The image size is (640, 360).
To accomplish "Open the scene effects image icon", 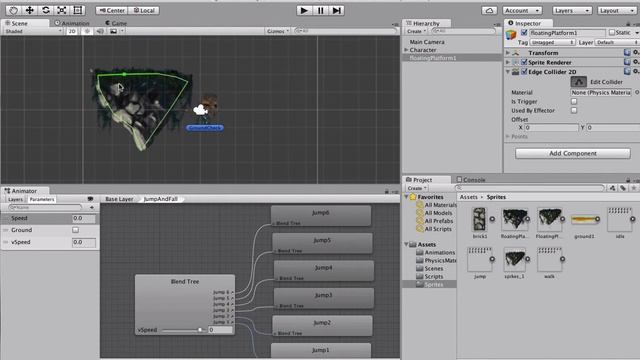I will tap(114, 31).
